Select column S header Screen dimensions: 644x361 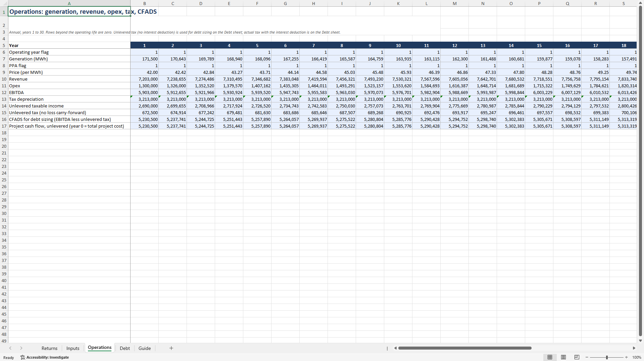tap(624, 3)
